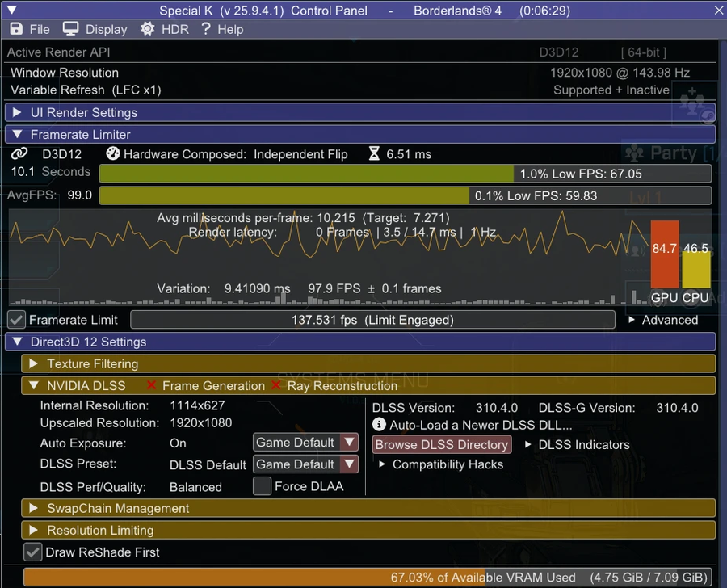Click the 137.531 fps framerate limit slider
Image resolution: width=727 pixels, height=588 pixels.
click(x=372, y=320)
